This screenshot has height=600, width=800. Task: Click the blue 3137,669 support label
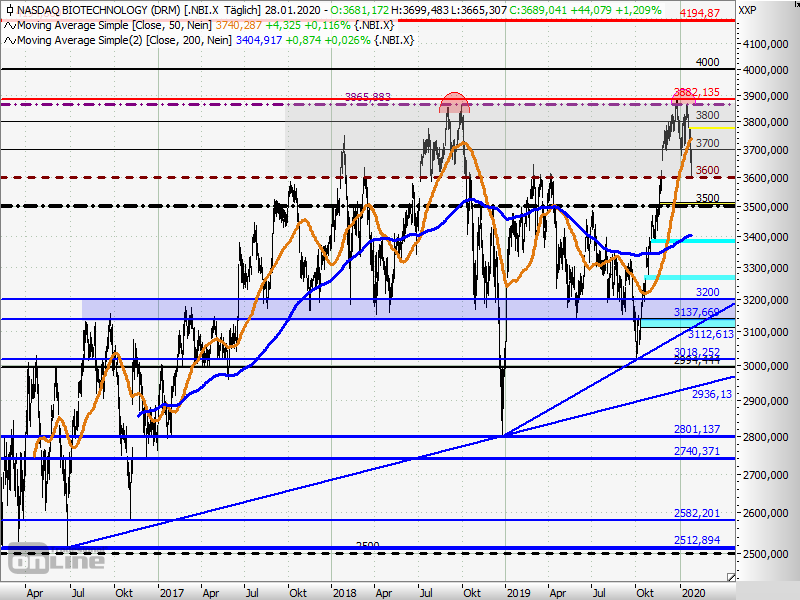pyautogui.click(x=696, y=312)
